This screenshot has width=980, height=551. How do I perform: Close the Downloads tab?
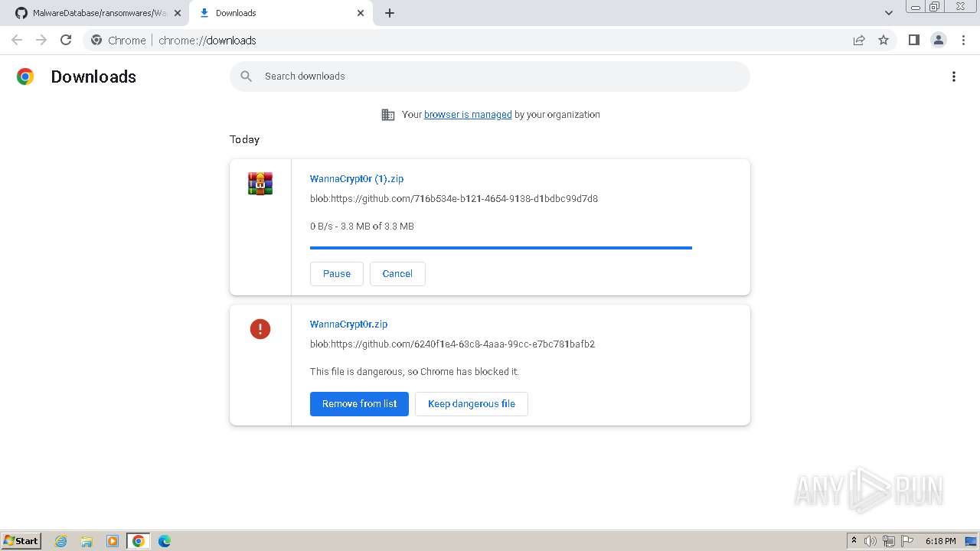(x=361, y=13)
